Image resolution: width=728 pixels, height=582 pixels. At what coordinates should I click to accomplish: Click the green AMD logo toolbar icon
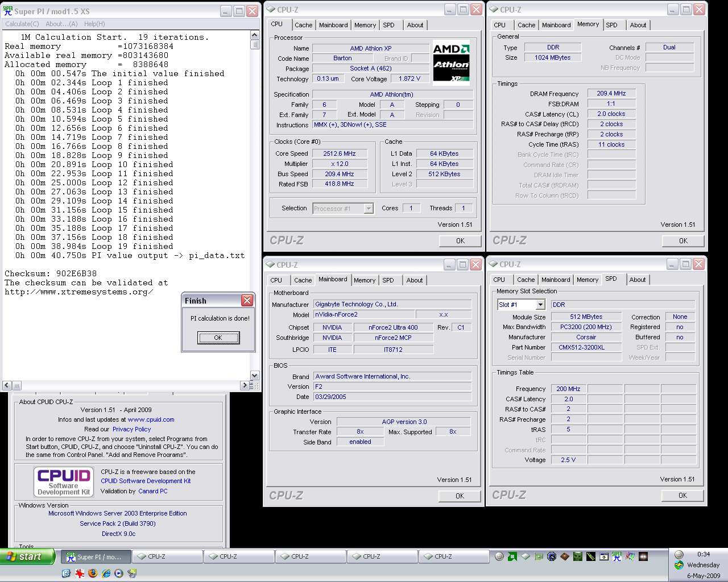coord(512,556)
